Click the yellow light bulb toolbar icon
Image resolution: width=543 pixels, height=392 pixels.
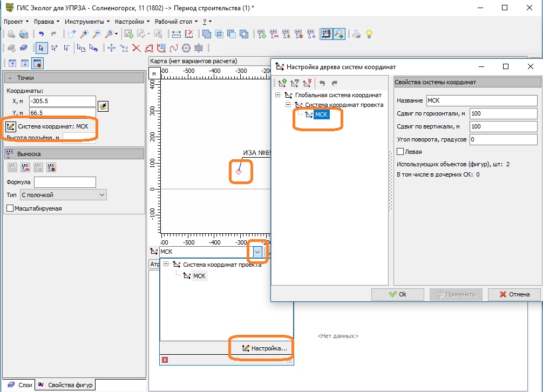click(369, 34)
